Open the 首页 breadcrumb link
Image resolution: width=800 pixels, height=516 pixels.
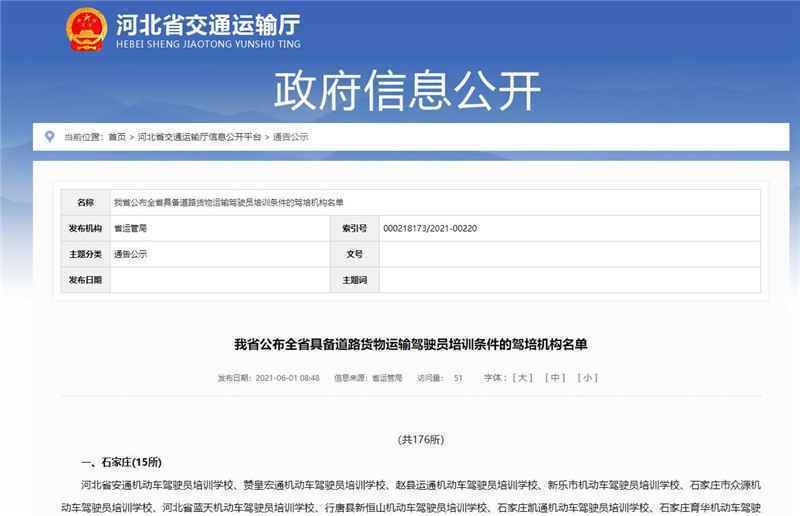(117, 137)
